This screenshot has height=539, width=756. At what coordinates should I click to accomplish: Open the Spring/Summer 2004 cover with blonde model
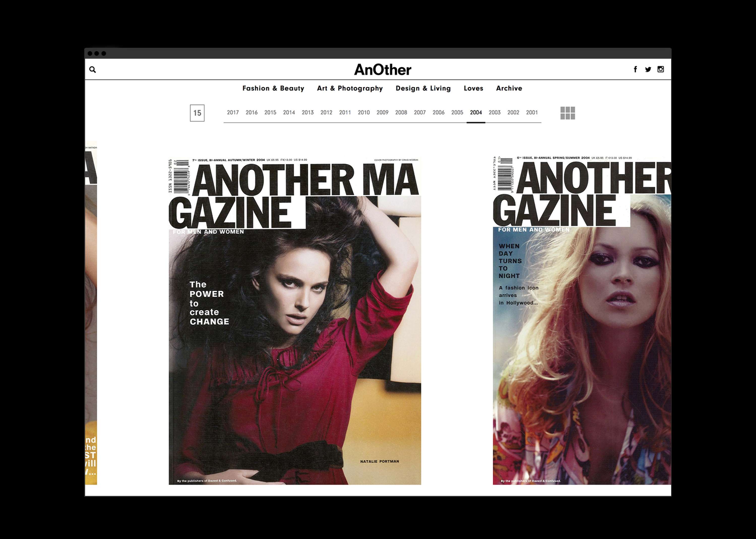point(582,320)
